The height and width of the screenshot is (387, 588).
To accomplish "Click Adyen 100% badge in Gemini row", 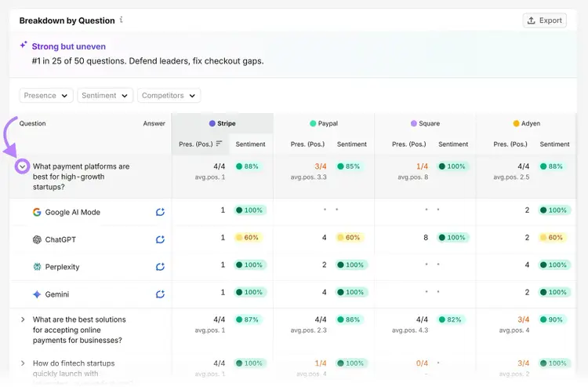I will tap(554, 292).
